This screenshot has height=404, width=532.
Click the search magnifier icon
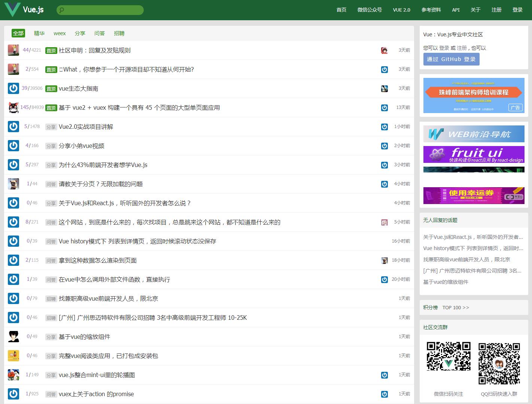[62, 10]
